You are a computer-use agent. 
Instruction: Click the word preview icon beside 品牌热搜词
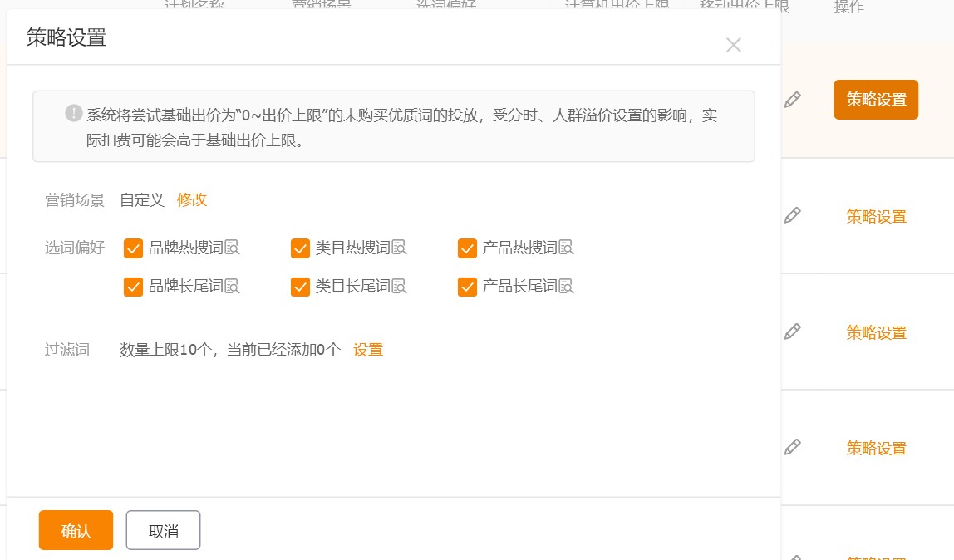tap(233, 247)
